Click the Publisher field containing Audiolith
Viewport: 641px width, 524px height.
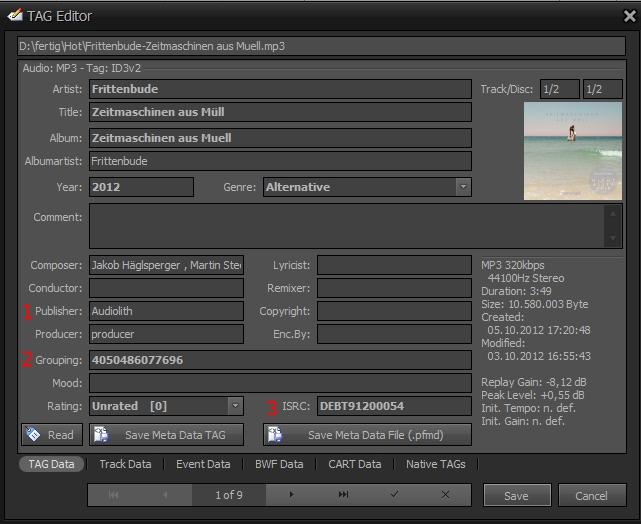pyautogui.click(x=166, y=311)
